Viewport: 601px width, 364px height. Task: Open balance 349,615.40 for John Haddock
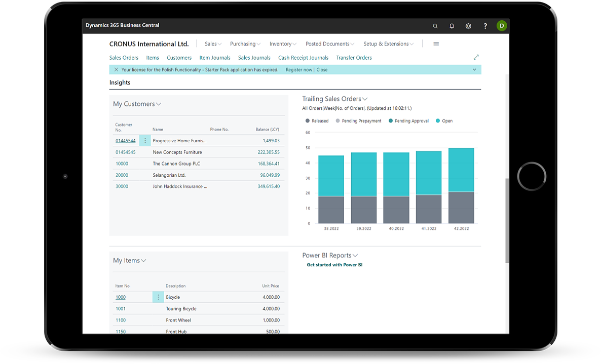pos(269,186)
